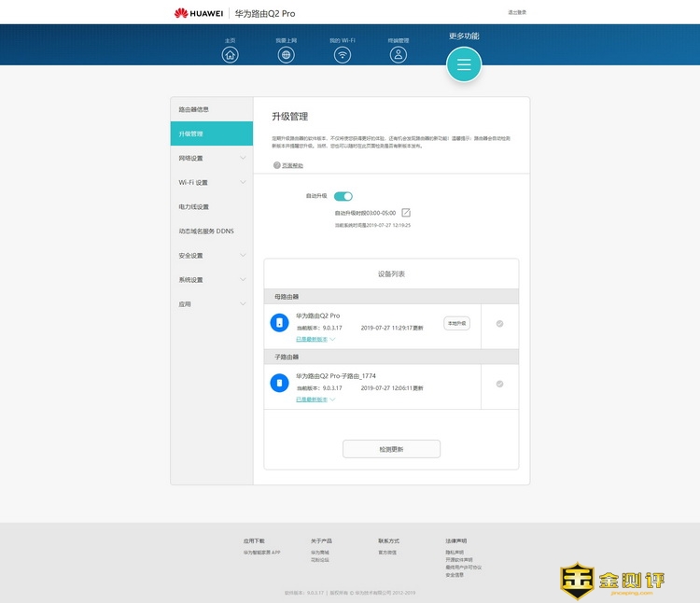Check the 华为路由Q2 Pro main router checkbox
Image resolution: width=700 pixels, height=603 pixels.
pos(500,324)
